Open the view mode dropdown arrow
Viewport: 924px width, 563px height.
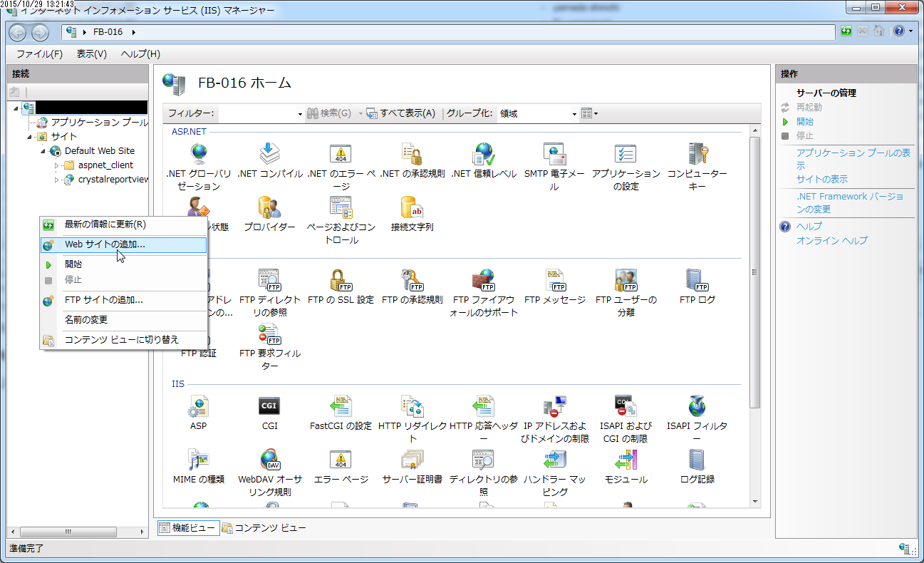[x=596, y=113]
